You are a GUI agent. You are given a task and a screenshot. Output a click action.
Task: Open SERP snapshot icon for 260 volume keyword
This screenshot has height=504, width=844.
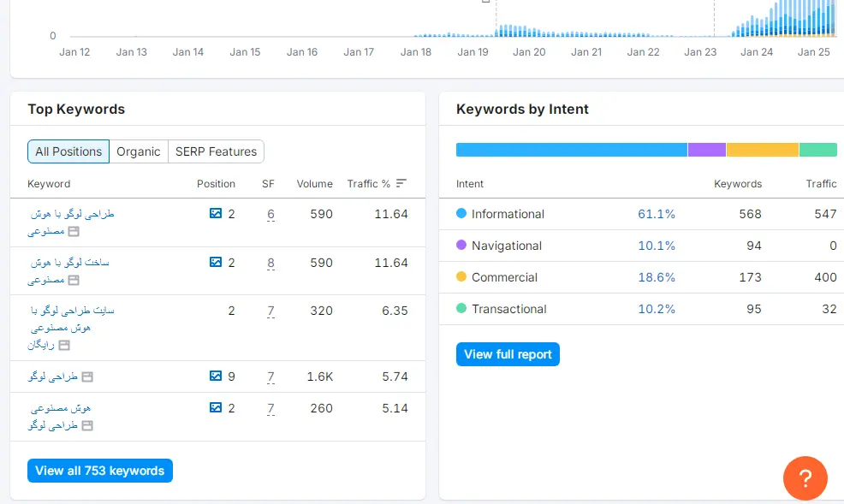coord(87,425)
